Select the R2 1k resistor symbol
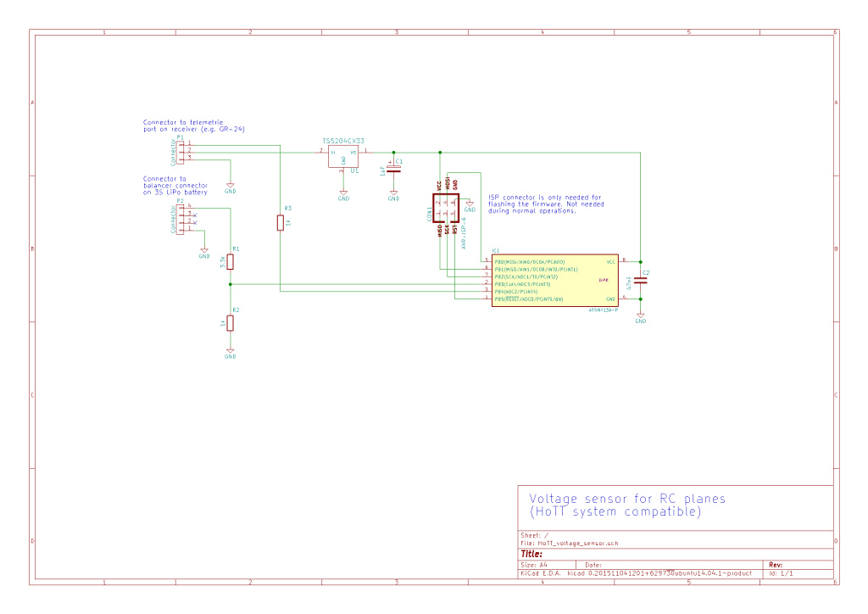 pos(231,323)
